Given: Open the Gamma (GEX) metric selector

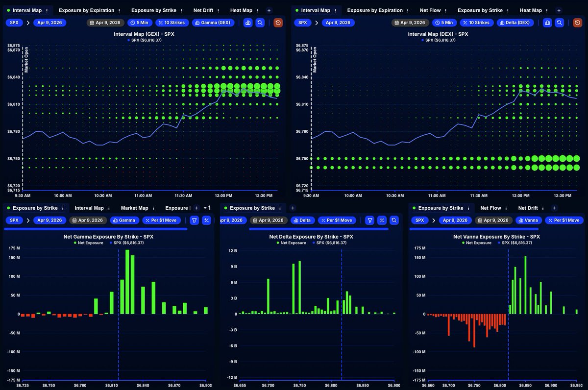Looking at the screenshot, I should (x=213, y=23).
